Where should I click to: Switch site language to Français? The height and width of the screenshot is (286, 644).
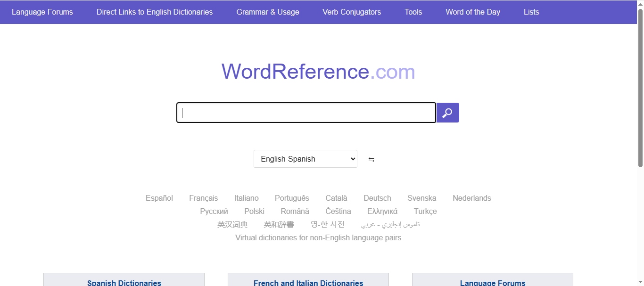pyautogui.click(x=204, y=198)
